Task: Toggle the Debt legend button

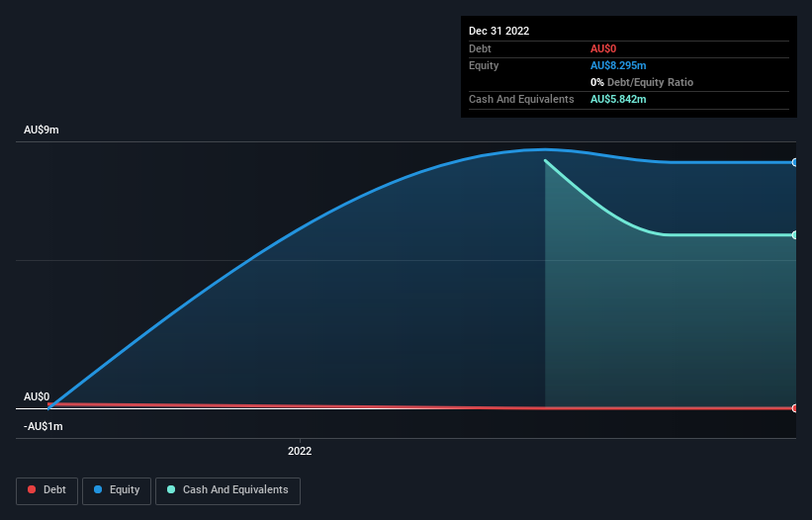Action: pyautogui.click(x=47, y=490)
